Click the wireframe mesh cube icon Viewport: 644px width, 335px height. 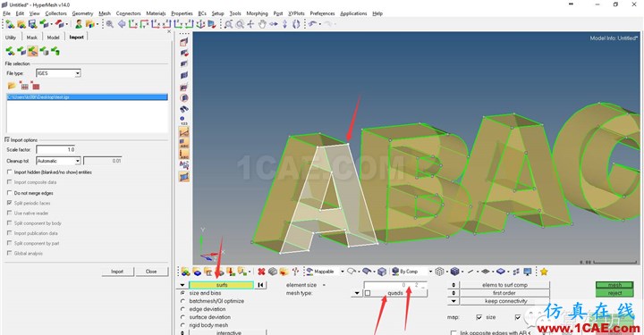(439, 272)
